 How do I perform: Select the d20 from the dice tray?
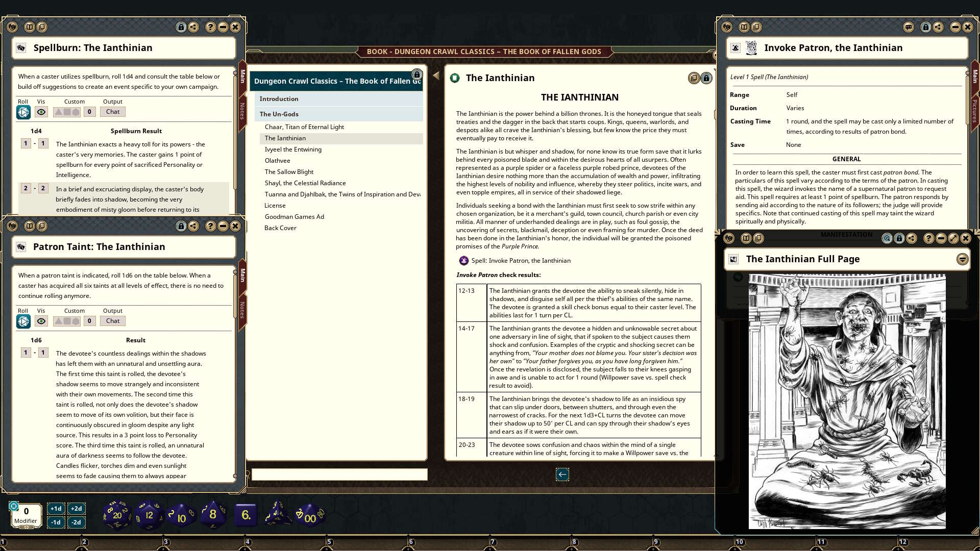click(116, 514)
